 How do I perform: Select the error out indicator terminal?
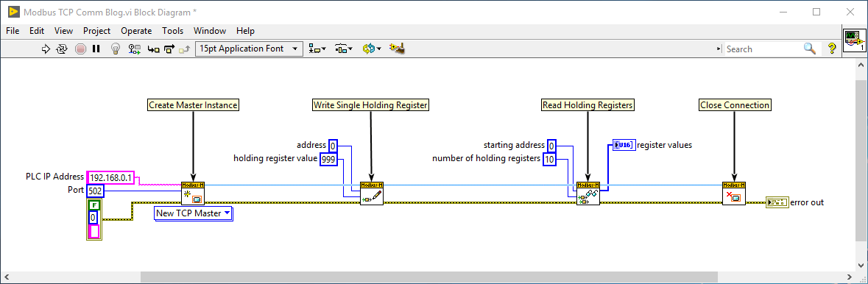point(777,202)
